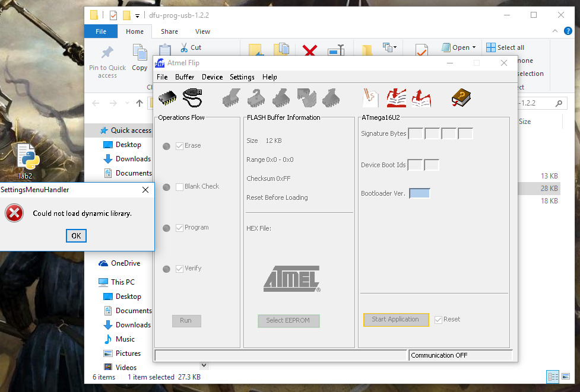Click the Erase Target Device toolbar icon

[x=232, y=98]
